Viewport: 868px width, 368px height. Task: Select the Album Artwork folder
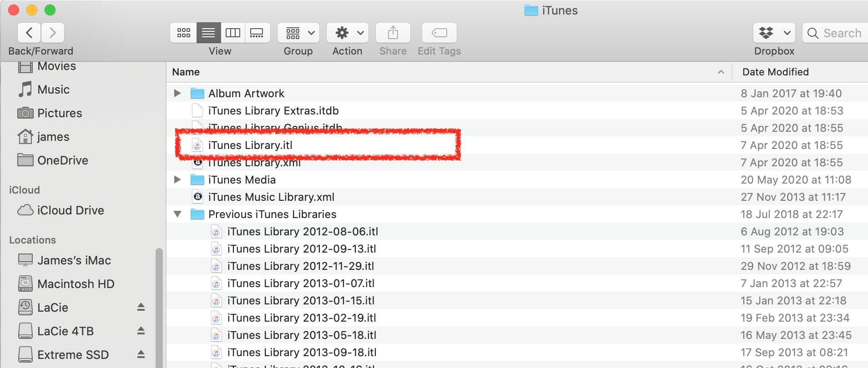coord(246,93)
